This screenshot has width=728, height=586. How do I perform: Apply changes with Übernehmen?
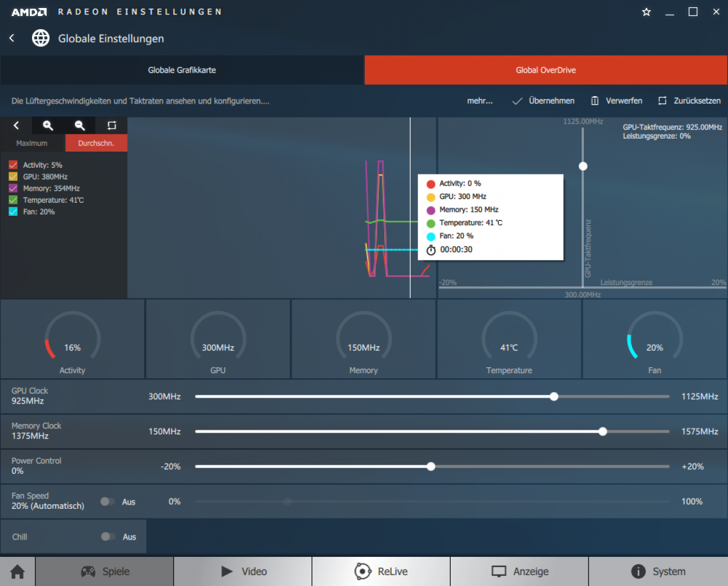tap(543, 101)
